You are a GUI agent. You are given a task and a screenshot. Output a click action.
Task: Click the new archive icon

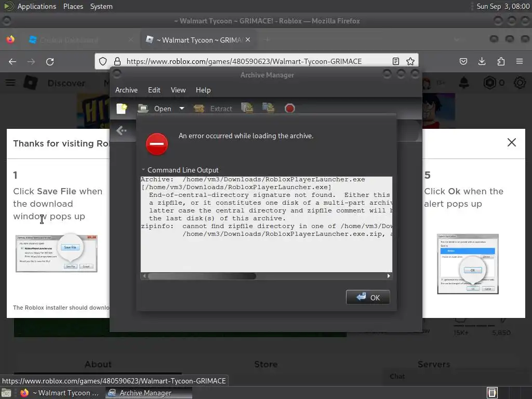point(122,109)
